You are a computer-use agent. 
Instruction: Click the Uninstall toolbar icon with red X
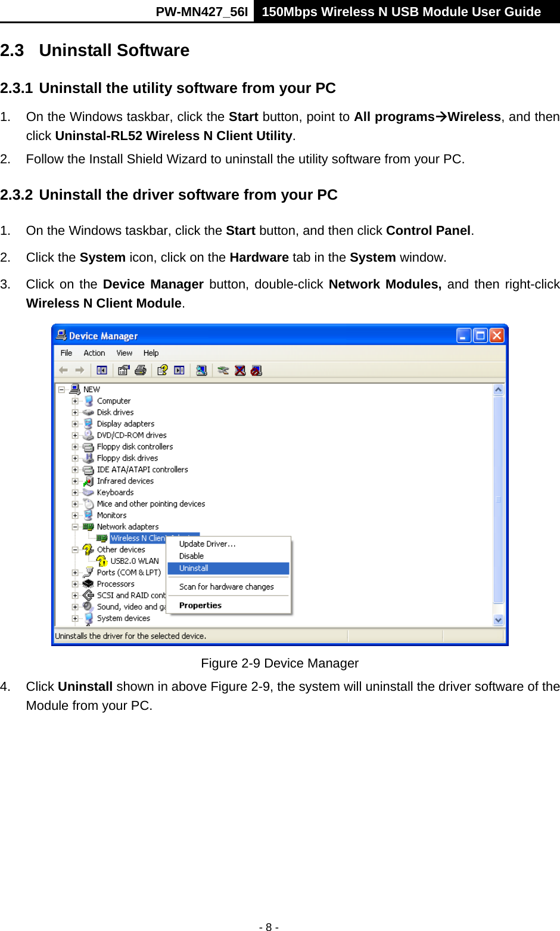pyautogui.click(x=240, y=370)
